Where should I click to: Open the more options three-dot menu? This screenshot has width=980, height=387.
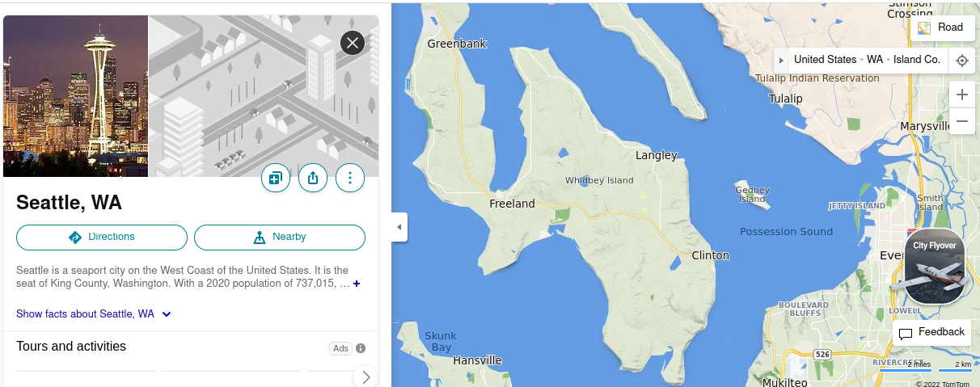pos(350,178)
